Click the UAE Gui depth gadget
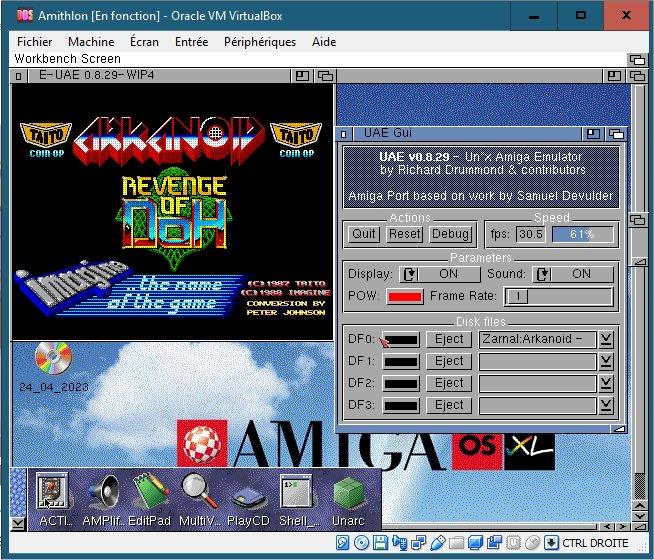 coord(616,134)
